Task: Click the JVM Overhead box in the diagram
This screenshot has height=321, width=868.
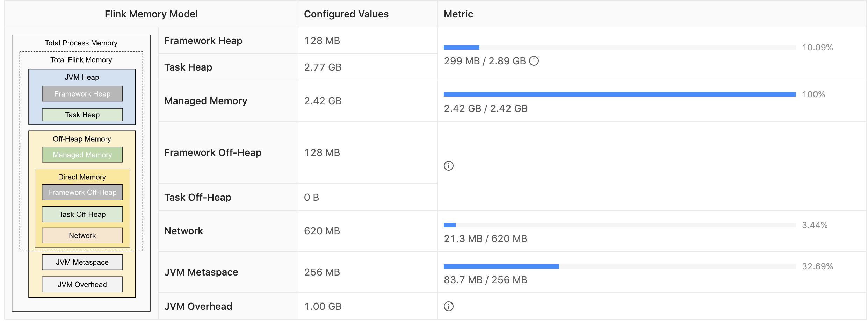Action: 82,284
